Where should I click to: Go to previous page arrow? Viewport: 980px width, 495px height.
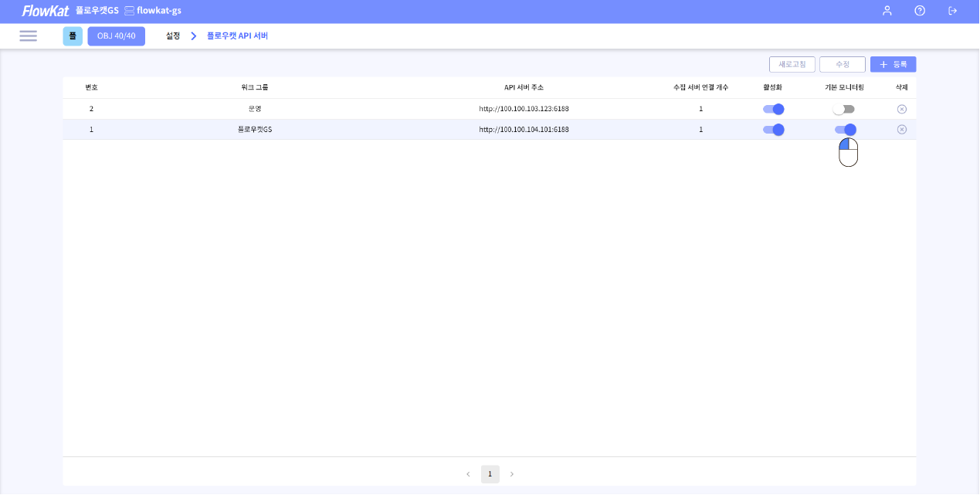[468, 474]
